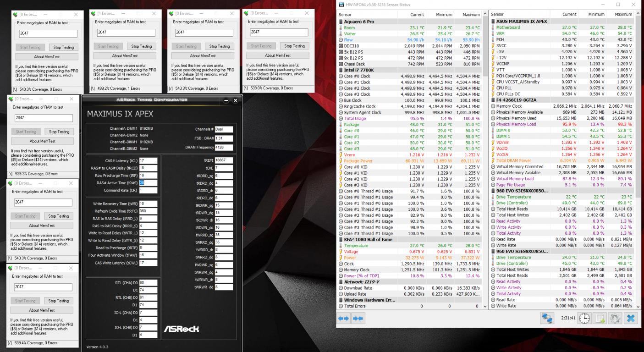
Task: Click Stop Testing in 499.2% coverage window
Action: point(142,46)
